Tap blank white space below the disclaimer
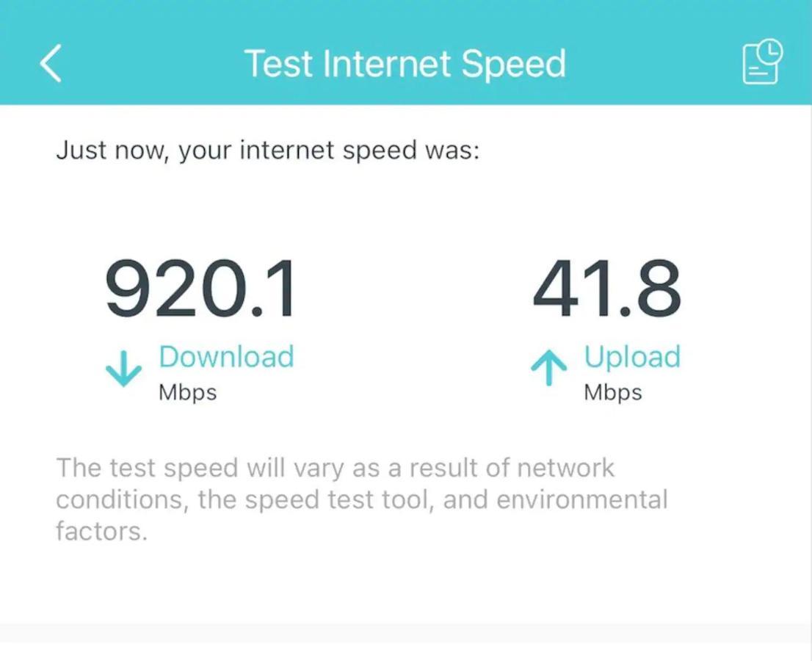 [406, 582]
